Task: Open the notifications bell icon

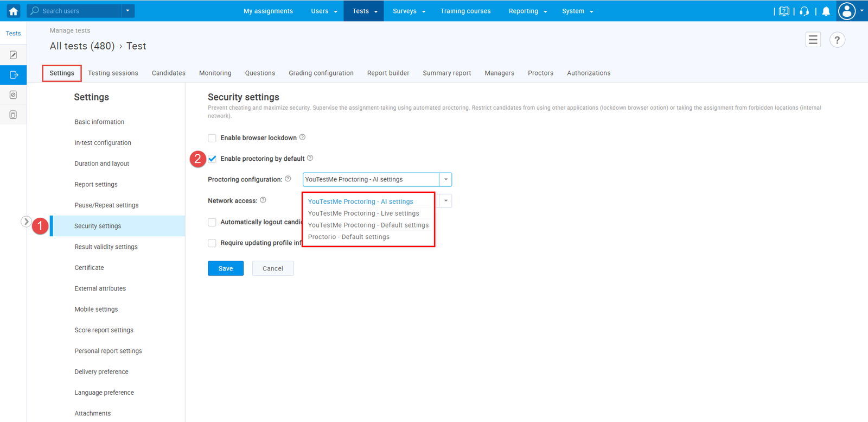Action: pos(826,11)
